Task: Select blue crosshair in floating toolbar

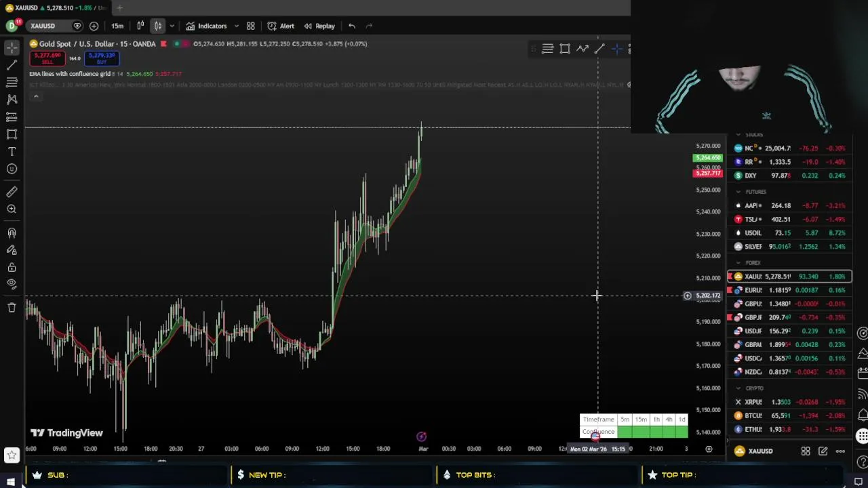Action: 616,49
